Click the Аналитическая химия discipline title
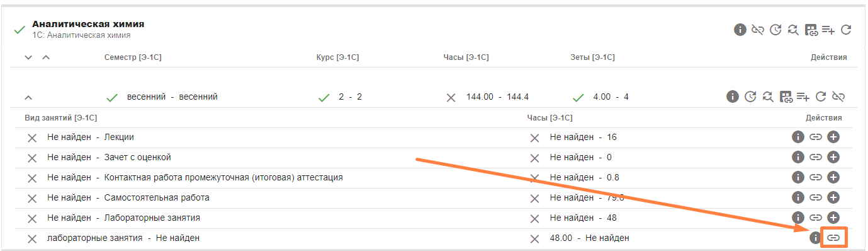Viewport: 868px width, 251px height. 88,24
